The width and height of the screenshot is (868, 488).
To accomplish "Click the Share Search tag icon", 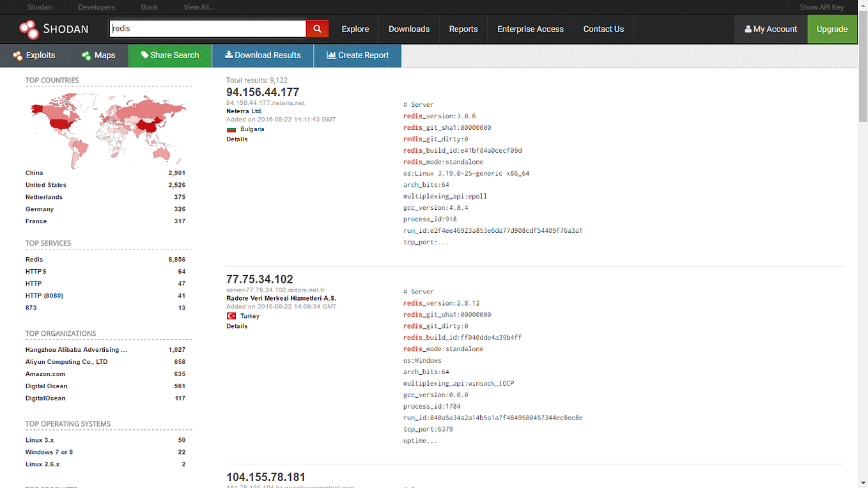I will (x=144, y=56).
